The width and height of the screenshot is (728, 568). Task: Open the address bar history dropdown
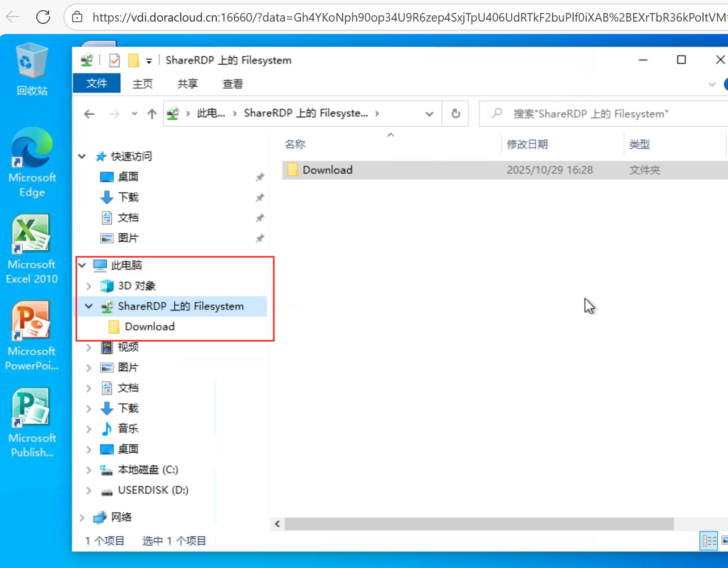coord(430,114)
